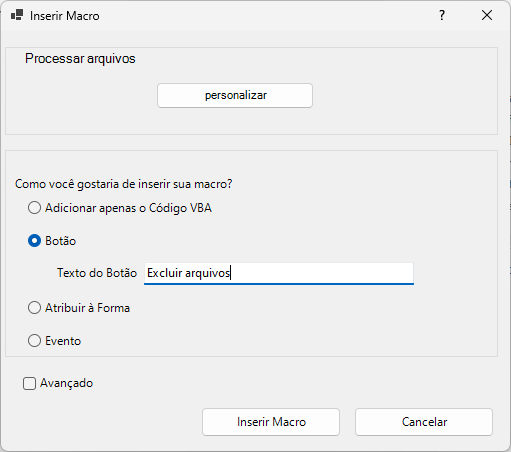Click the Atribuir à Forma label text
Viewport: 511px width, 452px height.
click(x=88, y=308)
